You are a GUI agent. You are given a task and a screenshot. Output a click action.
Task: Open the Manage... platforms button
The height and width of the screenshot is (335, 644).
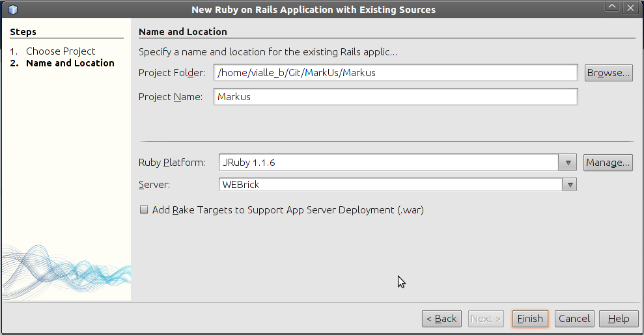pyautogui.click(x=608, y=163)
